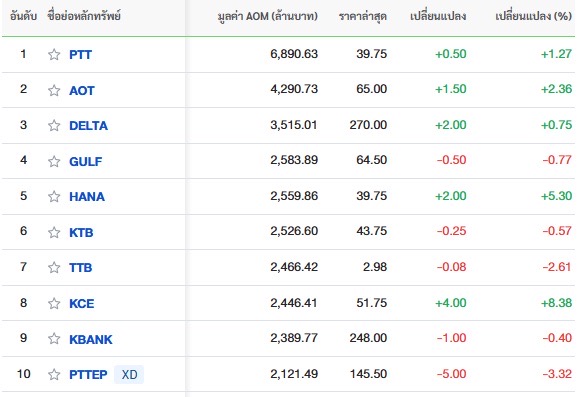The image size is (588, 397).
Task: Toggle favorite star for AOT
Action: tap(54, 90)
